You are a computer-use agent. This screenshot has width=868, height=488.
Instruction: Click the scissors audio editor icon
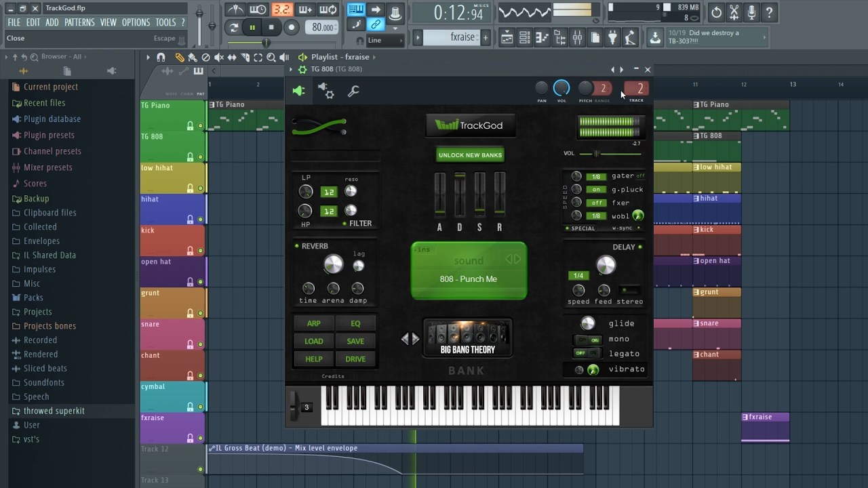tap(734, 12)
